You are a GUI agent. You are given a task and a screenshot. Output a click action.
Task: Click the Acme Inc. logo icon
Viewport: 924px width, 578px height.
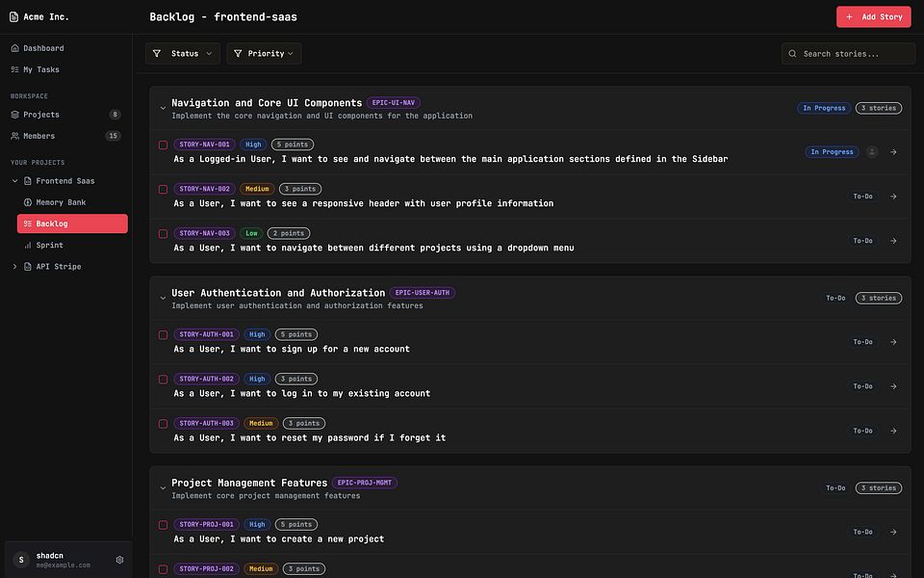13,16
